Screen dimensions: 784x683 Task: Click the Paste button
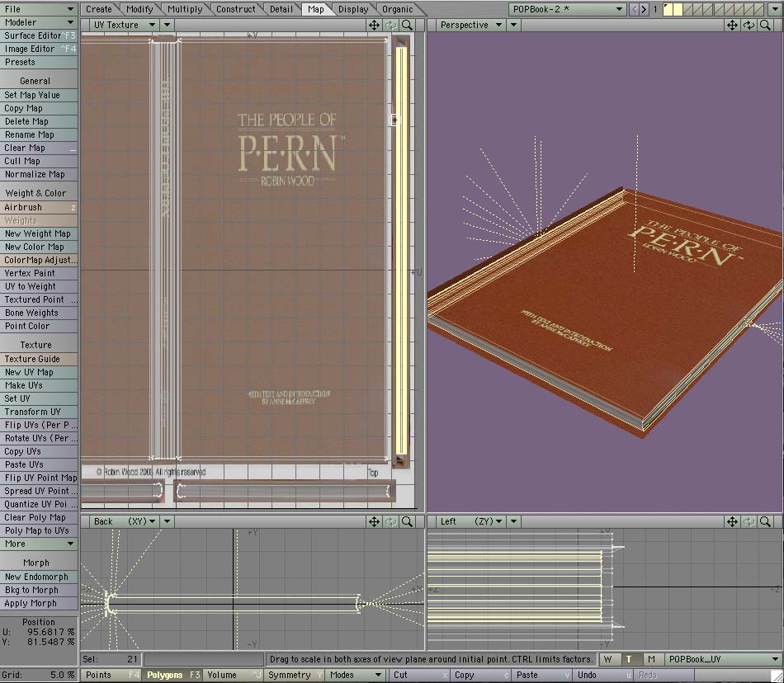541,675
